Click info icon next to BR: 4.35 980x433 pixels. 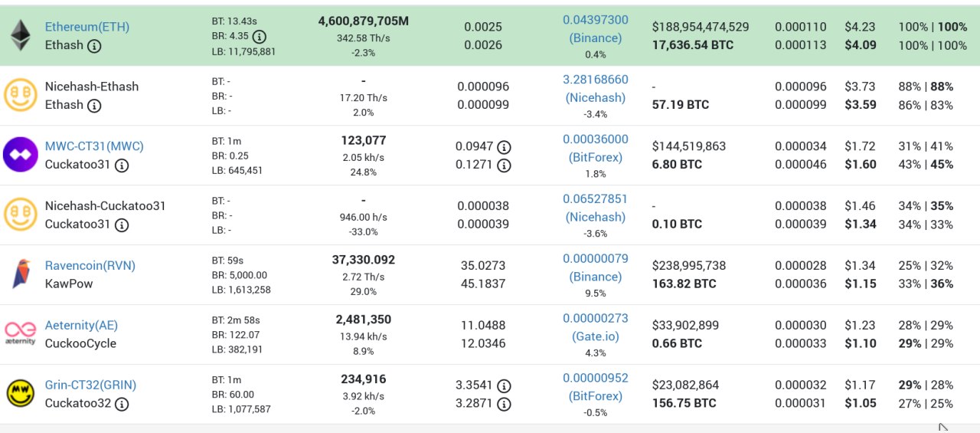(x=260, y=37)
